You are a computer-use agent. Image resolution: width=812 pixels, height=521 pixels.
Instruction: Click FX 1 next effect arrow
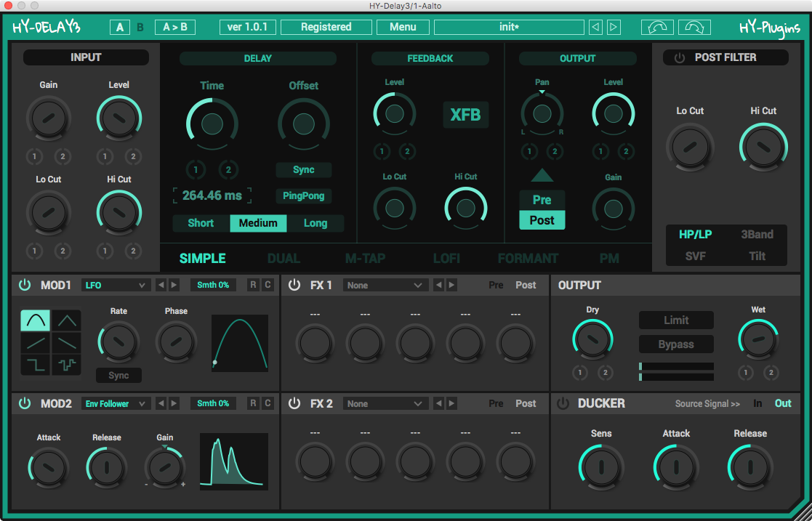(x=451, y=285)
